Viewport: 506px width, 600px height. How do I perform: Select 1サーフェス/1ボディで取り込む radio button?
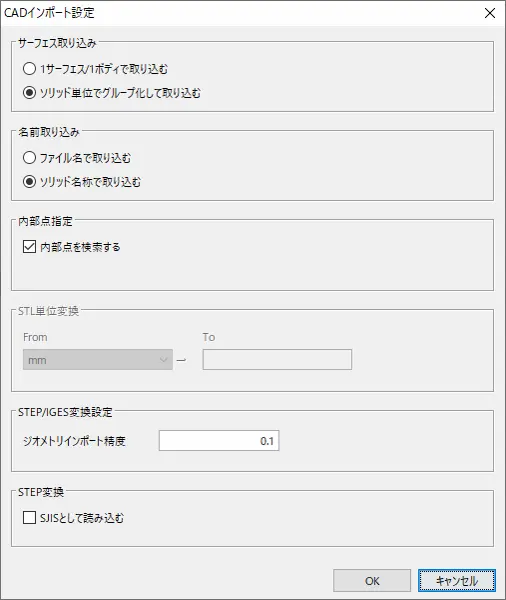29,69
